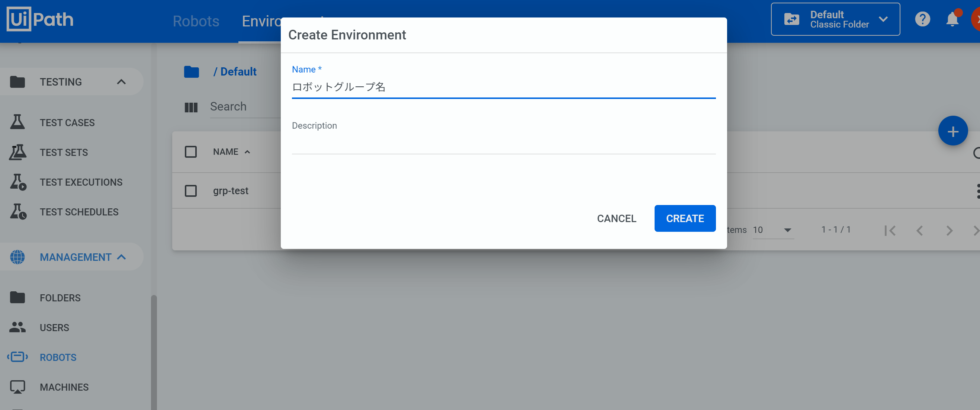Click the blue plus add button
Viewport: 980px width, 410px height.
tap(952, 131)
